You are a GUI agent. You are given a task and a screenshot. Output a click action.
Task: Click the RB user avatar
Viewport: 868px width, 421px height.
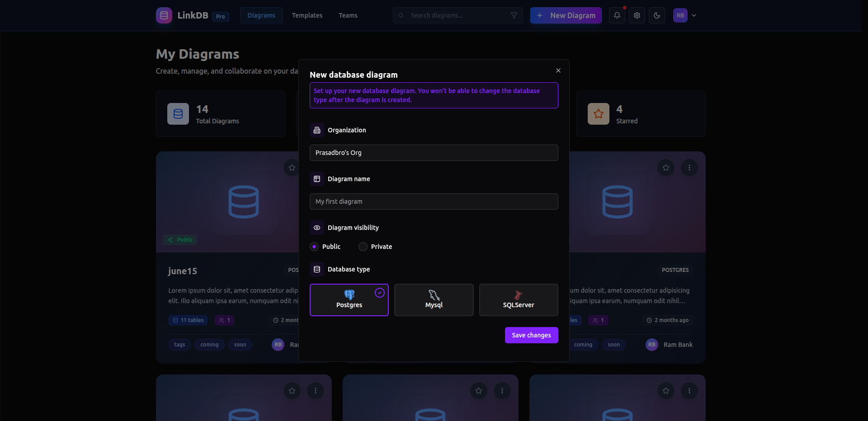pyautogui.click(x=680, y=15)
